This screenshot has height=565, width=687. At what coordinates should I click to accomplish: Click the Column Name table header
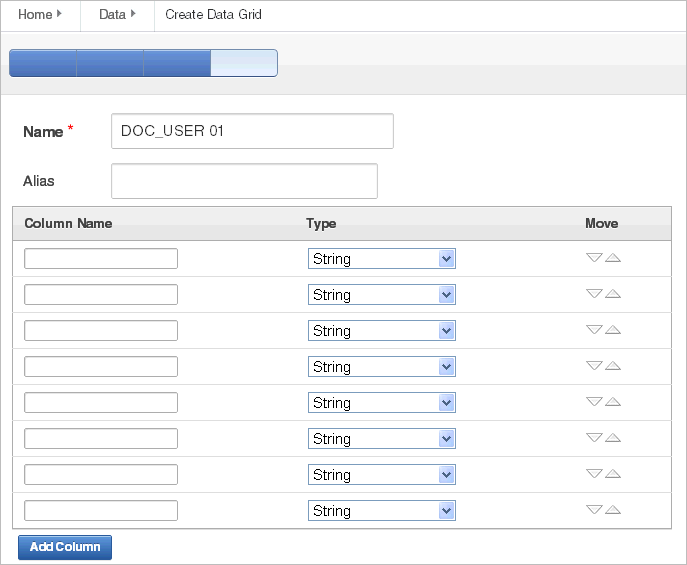tap(68, 223)
